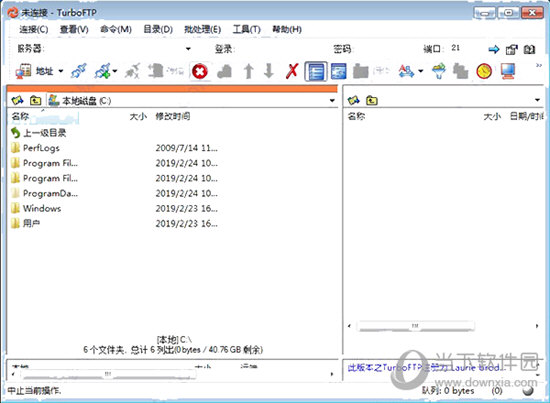This screenshot has height=403, width=550.
Task: Sort local files by 大小 column
Action: [x=138, y=116]
